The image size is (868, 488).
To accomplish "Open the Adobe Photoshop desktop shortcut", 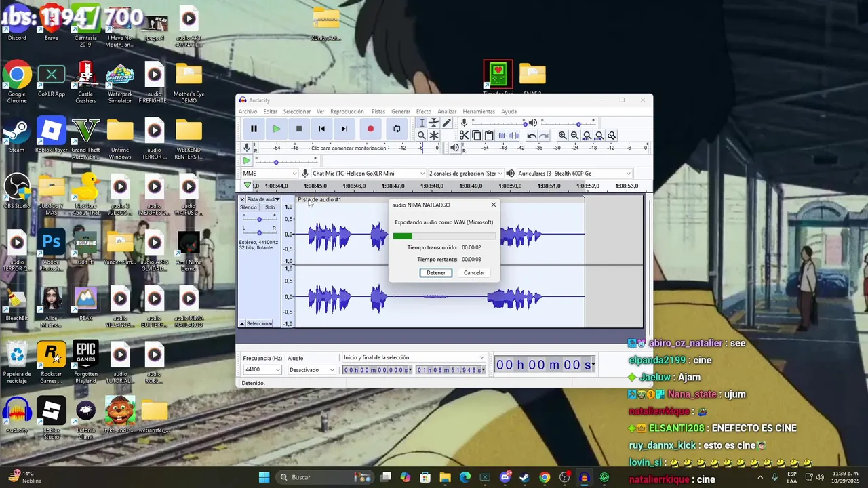I will point(52,249).
